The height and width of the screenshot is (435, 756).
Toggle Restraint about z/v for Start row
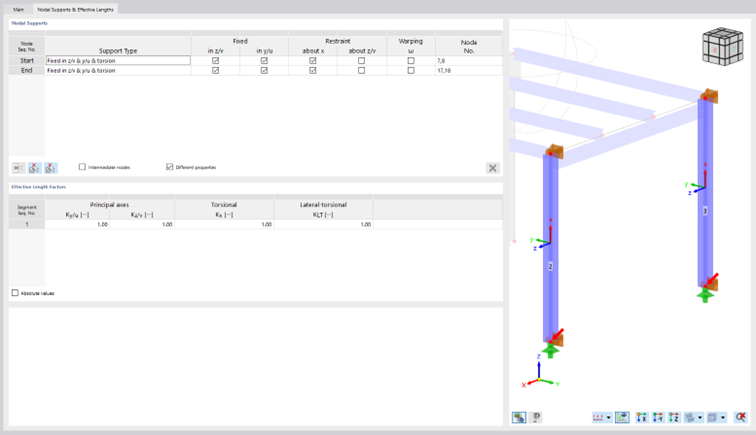click(362, 61)
